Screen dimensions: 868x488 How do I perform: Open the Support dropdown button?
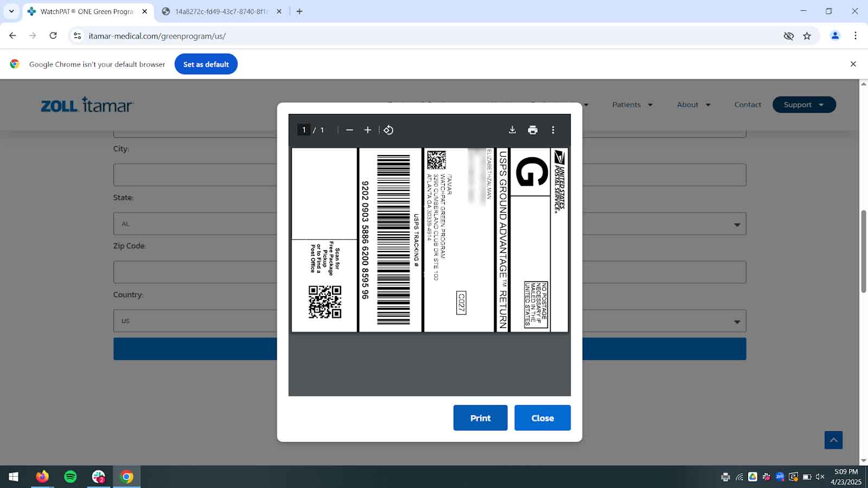click(x=804, y=105)
